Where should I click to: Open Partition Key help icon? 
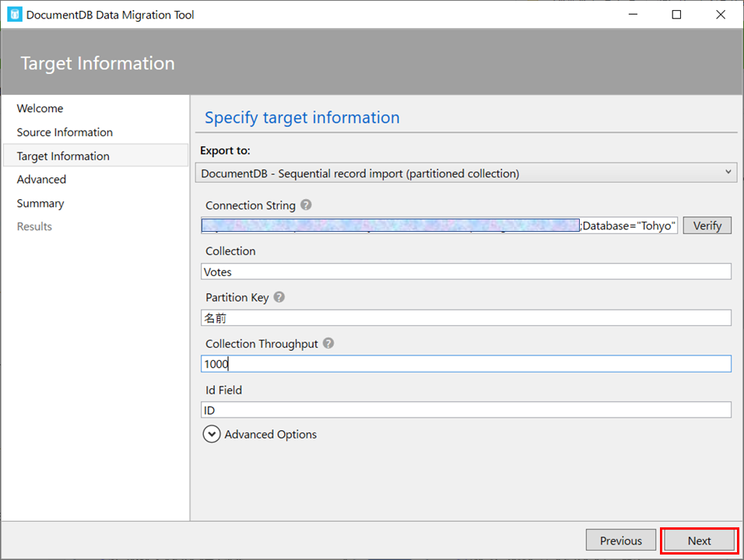279,297
